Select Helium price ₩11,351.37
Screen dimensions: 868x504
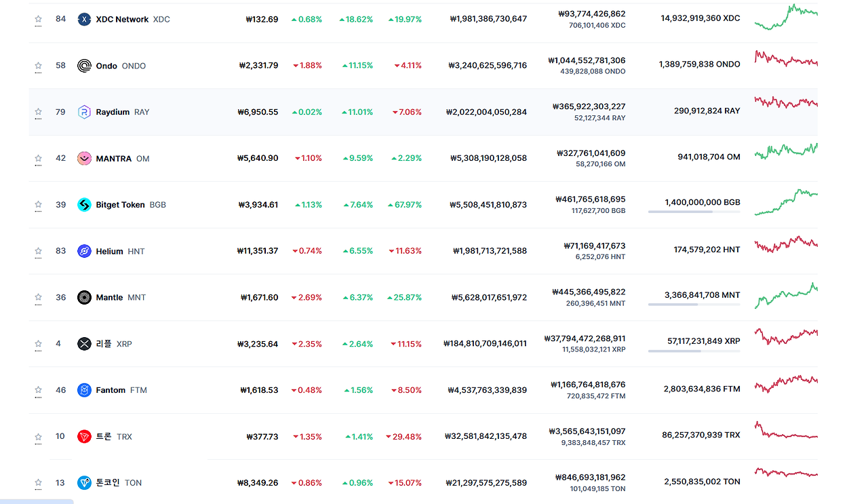pos(258,251)
